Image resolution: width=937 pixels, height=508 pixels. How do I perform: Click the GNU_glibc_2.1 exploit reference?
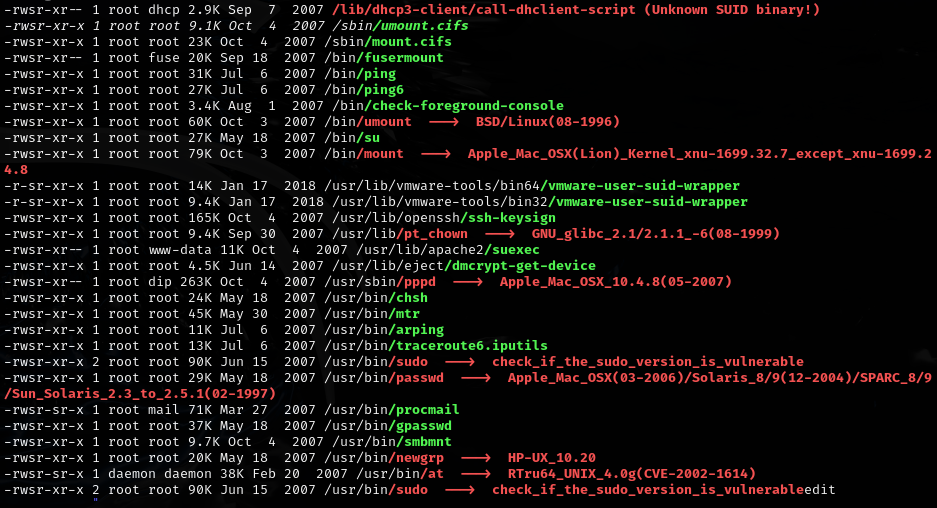point(655,234)
